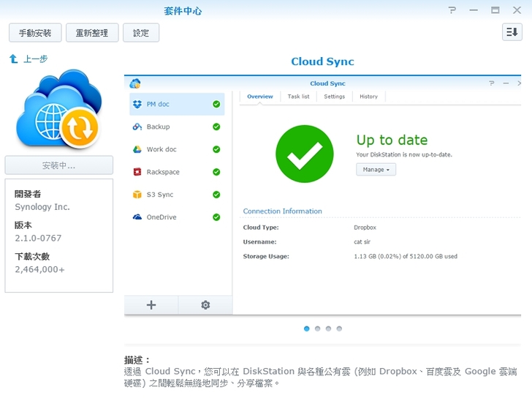Open help via the package center question mark
Viewport: 532px width, 398px height.
pyautogui.click(x=452, y=10)
